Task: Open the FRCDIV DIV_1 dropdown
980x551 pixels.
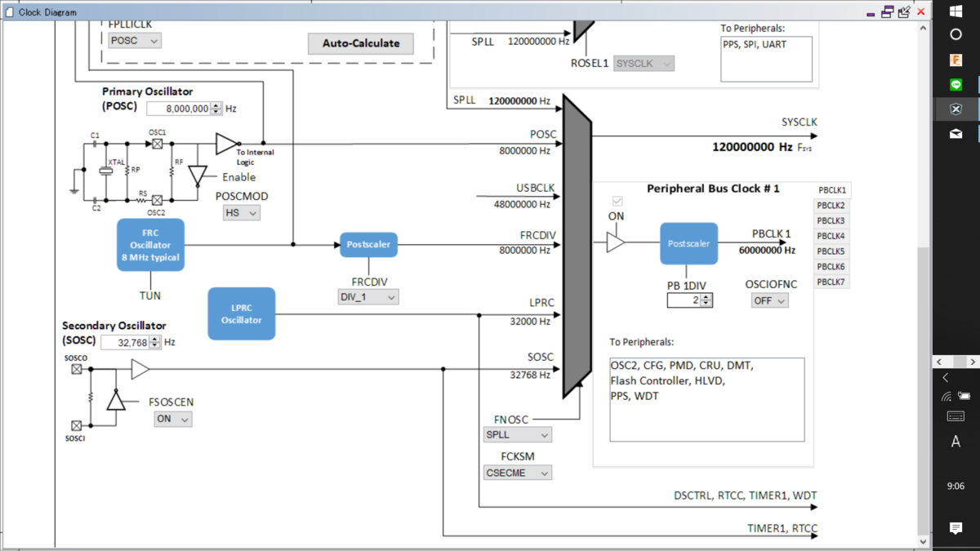Action: tap(368, 297)
